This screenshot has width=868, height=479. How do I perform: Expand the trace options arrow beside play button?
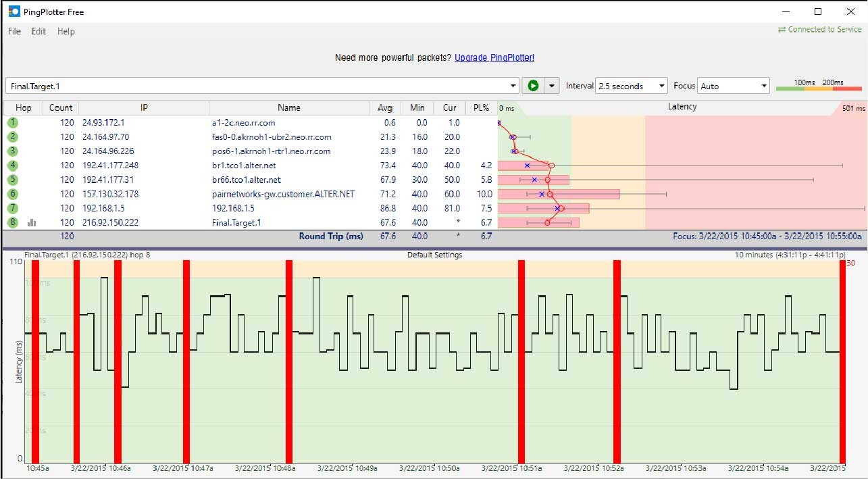553,86
